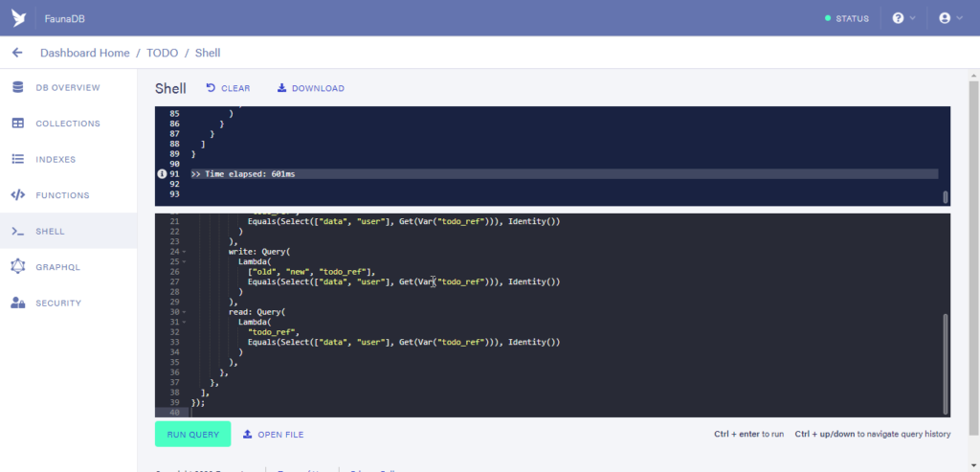This screenshot has width=980, height=472.
Task: Click '"todo_ref",' on line 32
Action: coord(274,332)
